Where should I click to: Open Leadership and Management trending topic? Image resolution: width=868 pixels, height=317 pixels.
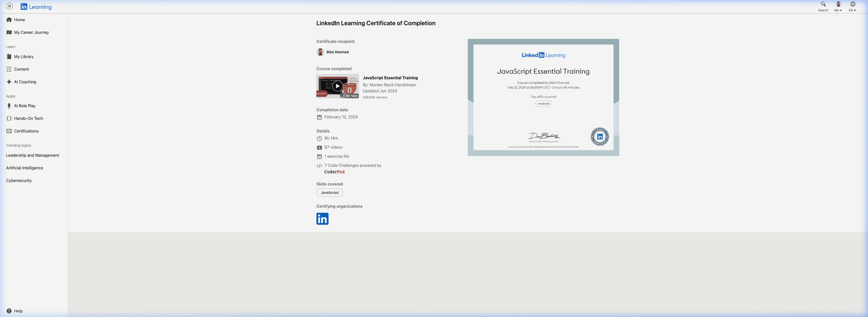click(x=33, y=156)
